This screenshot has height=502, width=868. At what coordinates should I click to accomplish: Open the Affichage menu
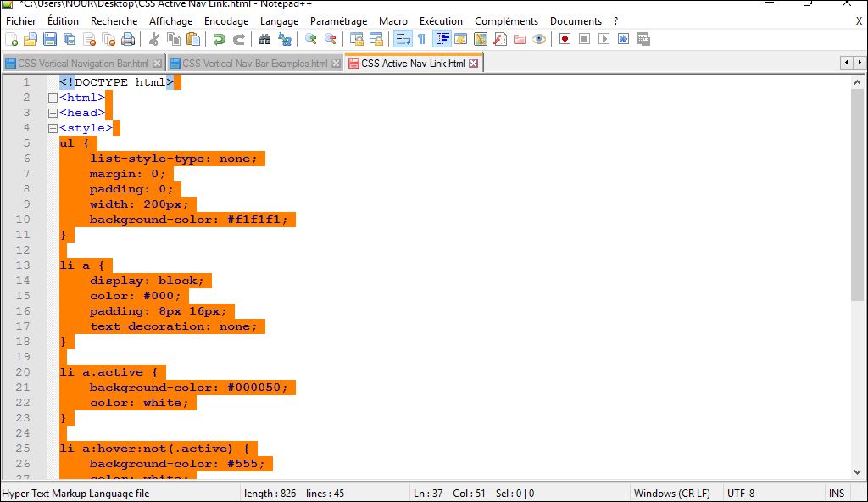coord(171,21)
